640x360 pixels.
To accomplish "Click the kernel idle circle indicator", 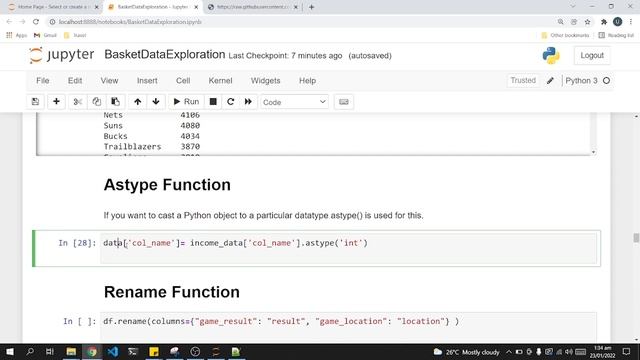I will tap(607, 81).
